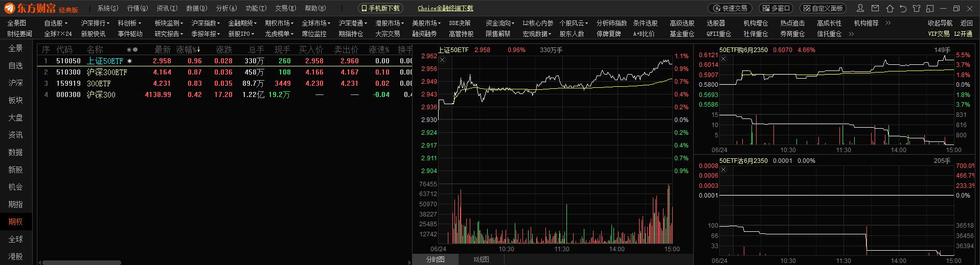Select 全景 in left sidebar
Viewport: 980px width, 265px height.
pyautogui.click(x=16, y=48)
